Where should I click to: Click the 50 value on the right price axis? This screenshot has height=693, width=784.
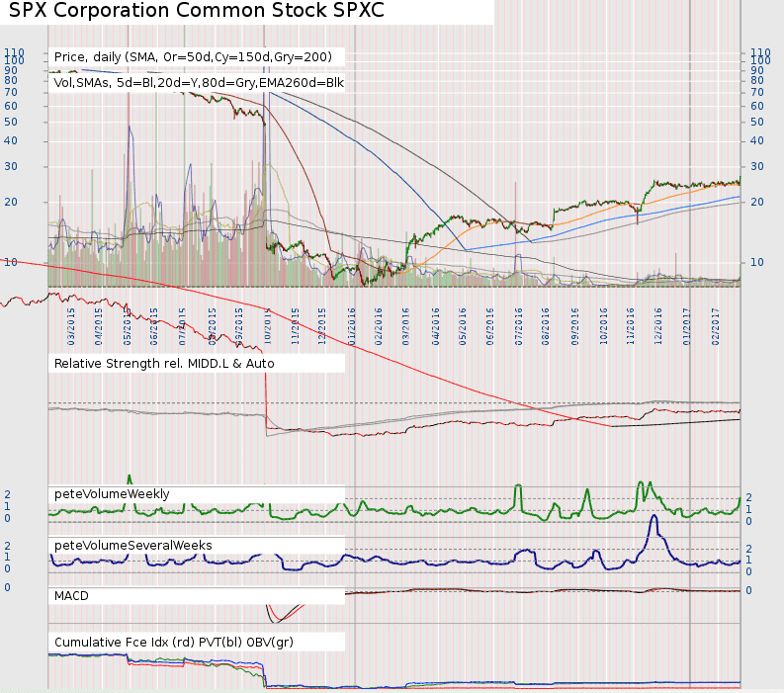(757, 122)
